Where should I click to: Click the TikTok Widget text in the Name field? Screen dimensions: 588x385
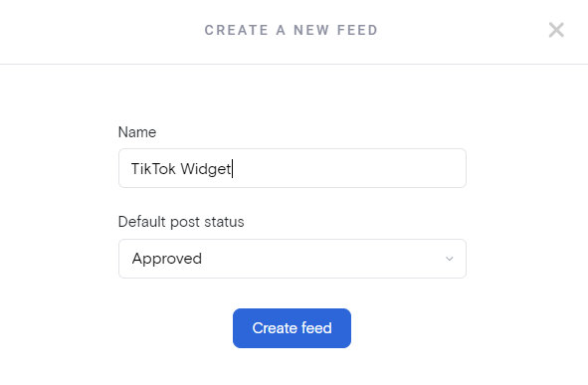181,169
